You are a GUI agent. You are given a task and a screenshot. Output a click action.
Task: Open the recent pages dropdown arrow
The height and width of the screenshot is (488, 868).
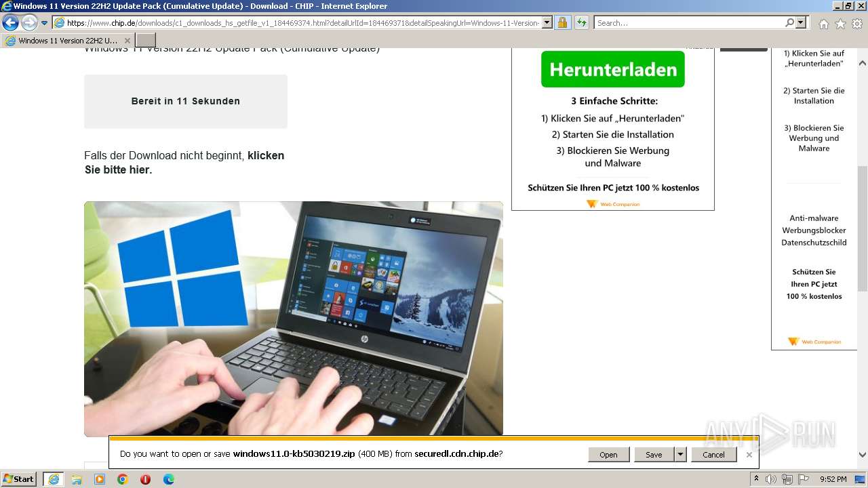click(45, 23)
